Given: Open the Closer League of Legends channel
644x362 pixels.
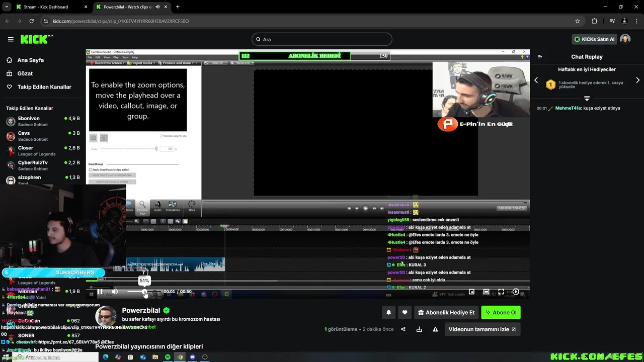Looking at the screenshot, I should [x=43, y=151].
